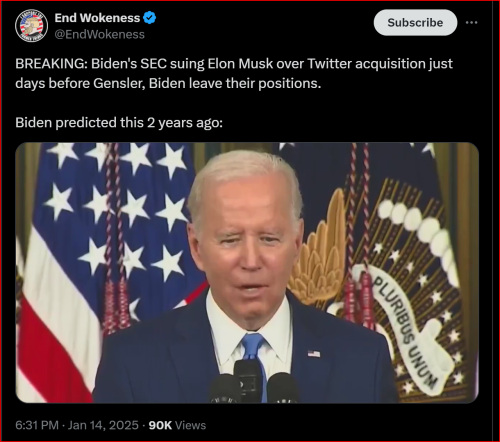The height and width of the screenshot is (442, 500).
Task: Click the PLURIBUS UNUM banner in the video
Action: coord(404,329)
